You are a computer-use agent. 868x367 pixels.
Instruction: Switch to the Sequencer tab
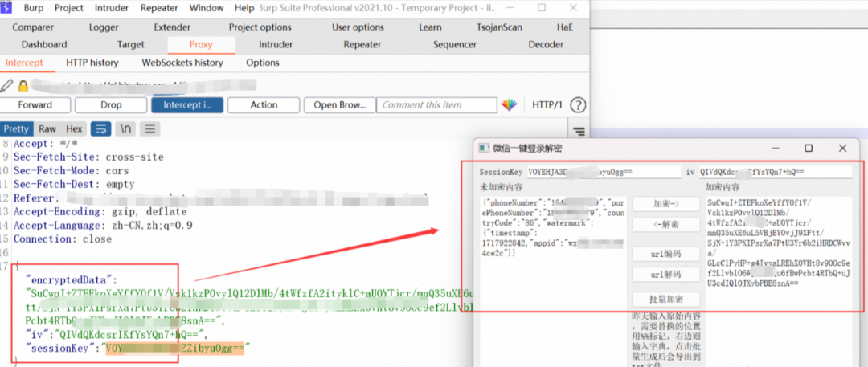pyautogui.click(x=455, y=45)
